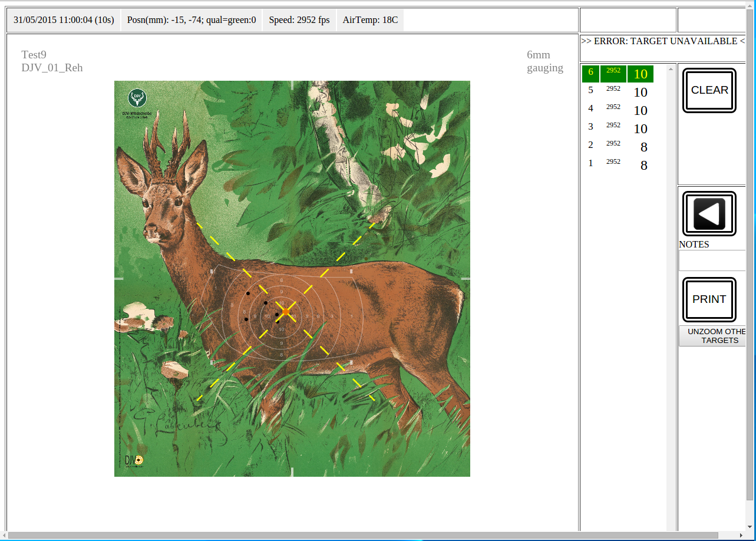Screen dimensions: 756x541
Task: Select highlighted shot 6 in the list
Action: [617, 74]
